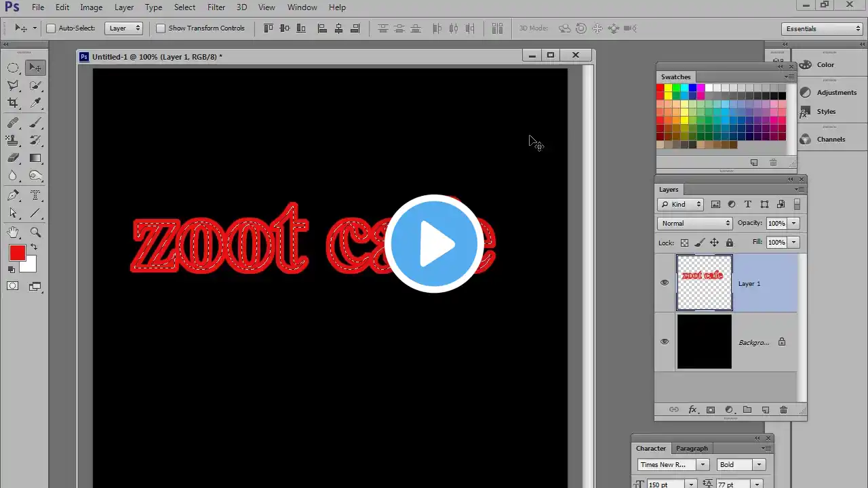Image resolution: width=868 pixels, height=488 pixels.
Task: Select the Polygonal Lasso tool
Action: pos(13,85)
